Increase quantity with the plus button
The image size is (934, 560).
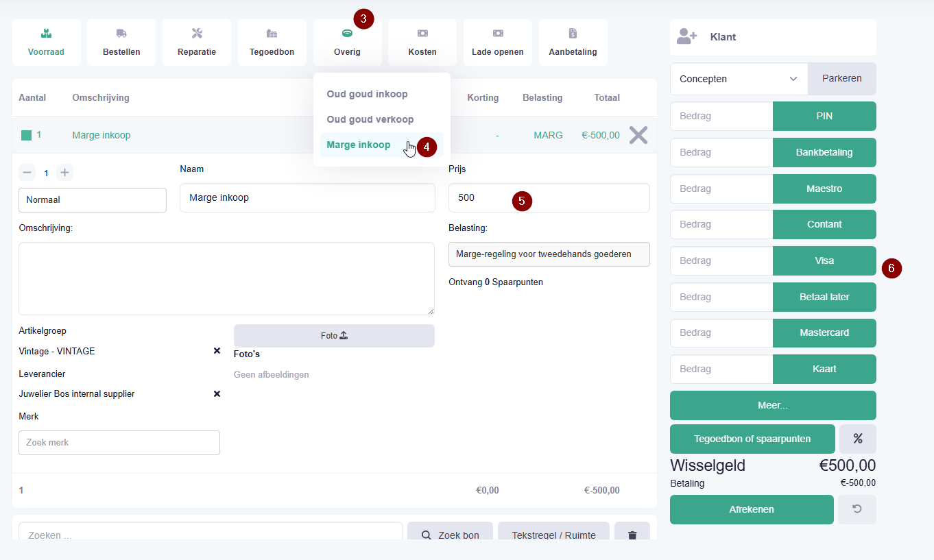[64, 173]
